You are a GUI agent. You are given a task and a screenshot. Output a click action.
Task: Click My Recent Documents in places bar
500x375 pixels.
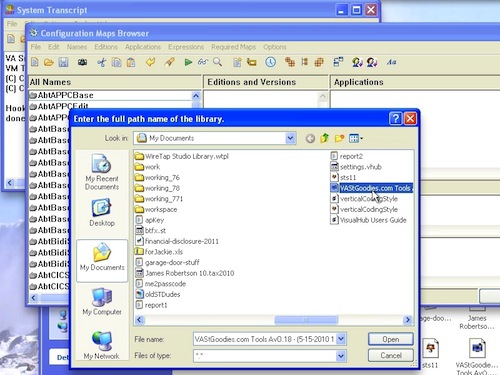tap(102, 172)
